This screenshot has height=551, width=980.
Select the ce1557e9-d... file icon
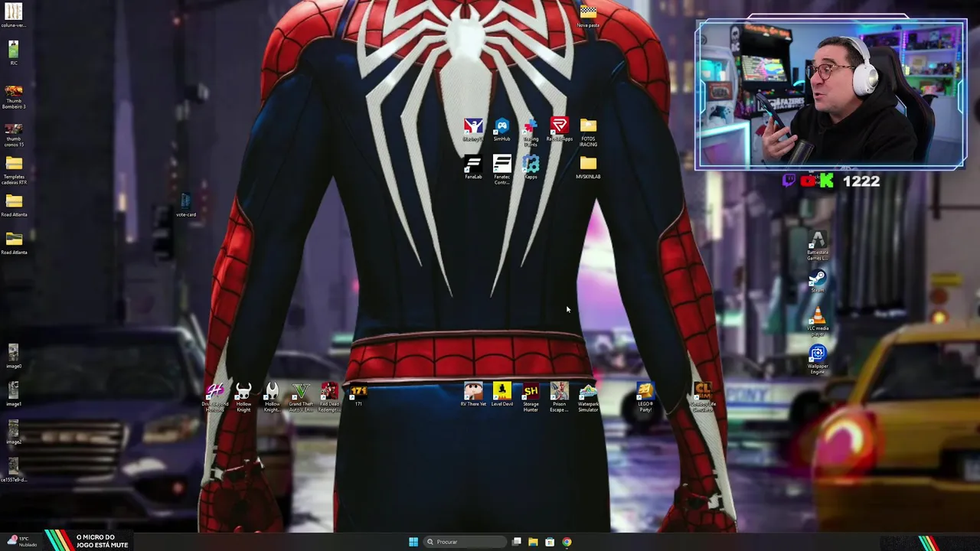(14, 470)
